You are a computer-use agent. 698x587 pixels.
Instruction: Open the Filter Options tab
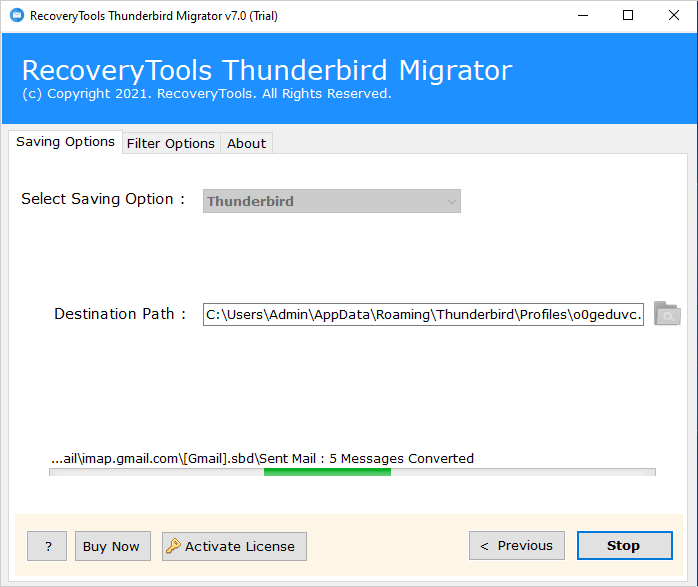click(171, 143)
